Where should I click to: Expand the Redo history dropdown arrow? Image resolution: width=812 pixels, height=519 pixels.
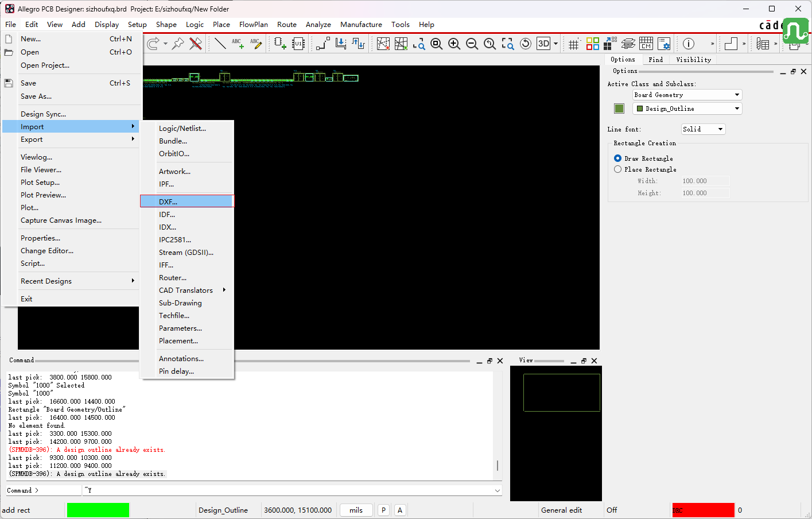pos(165,44)
